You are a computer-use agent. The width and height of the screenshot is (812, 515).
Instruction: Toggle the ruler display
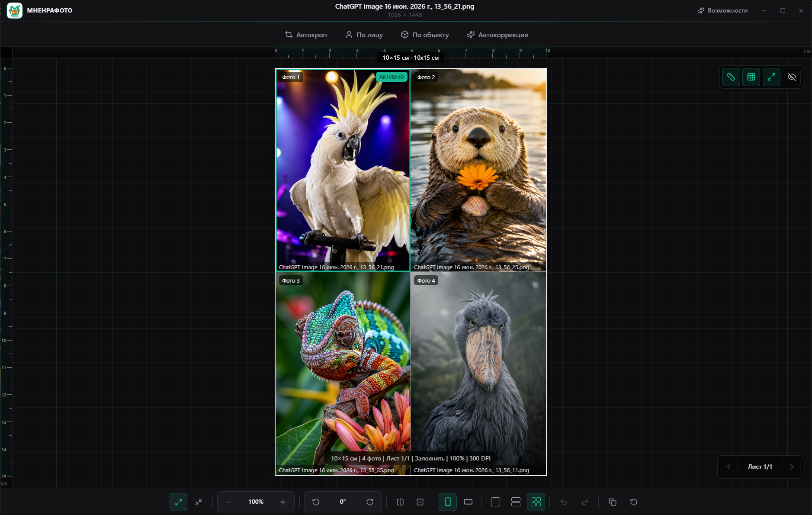(731, 77)
